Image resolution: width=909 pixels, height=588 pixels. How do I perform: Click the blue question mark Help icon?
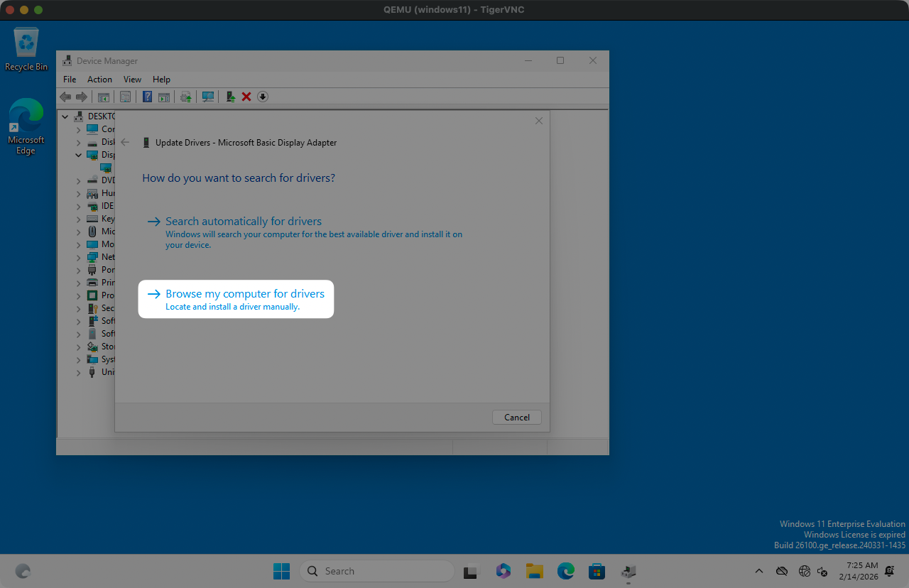(147, 97)
